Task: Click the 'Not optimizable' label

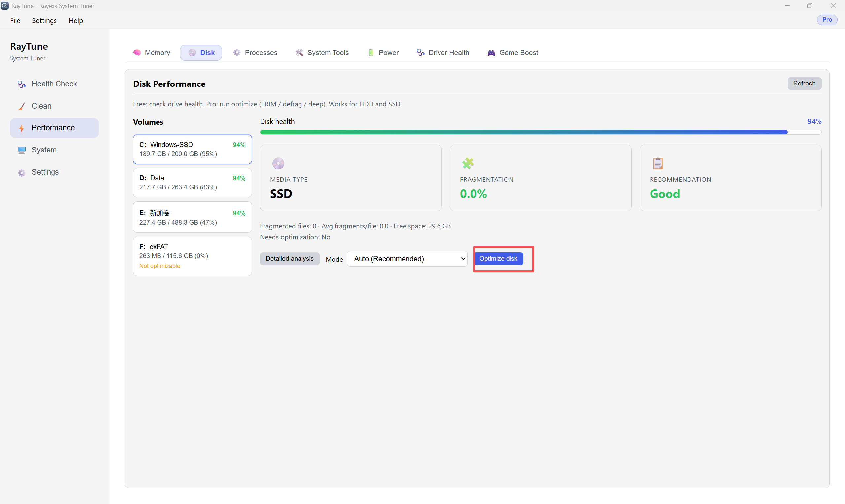Action: (160, 266)
